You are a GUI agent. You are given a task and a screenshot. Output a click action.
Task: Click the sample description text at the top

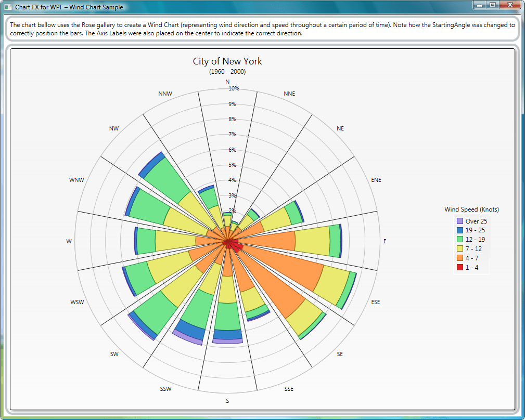[260, 29]
